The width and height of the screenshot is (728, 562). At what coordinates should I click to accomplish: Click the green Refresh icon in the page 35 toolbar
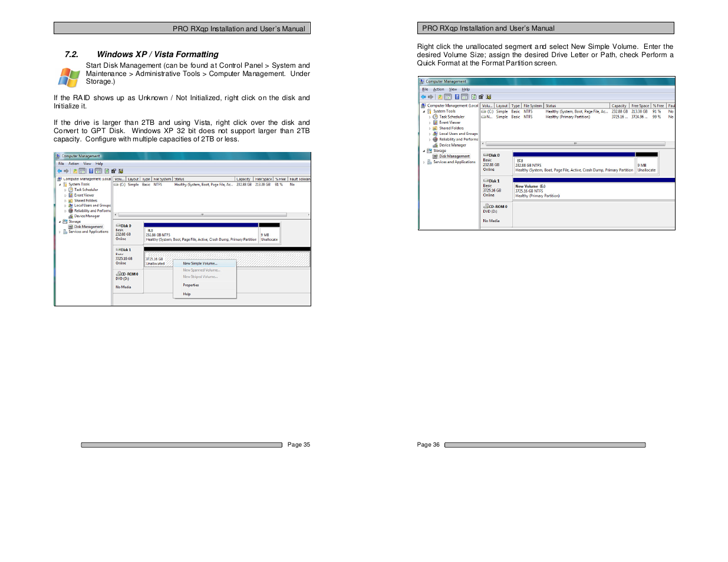tap(107, 171)
